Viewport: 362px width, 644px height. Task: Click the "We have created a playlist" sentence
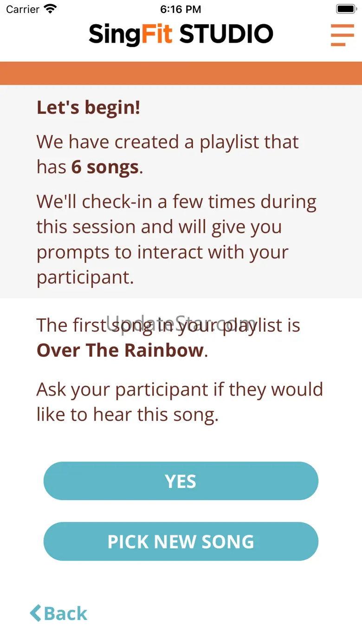click(x=168, y=142)
